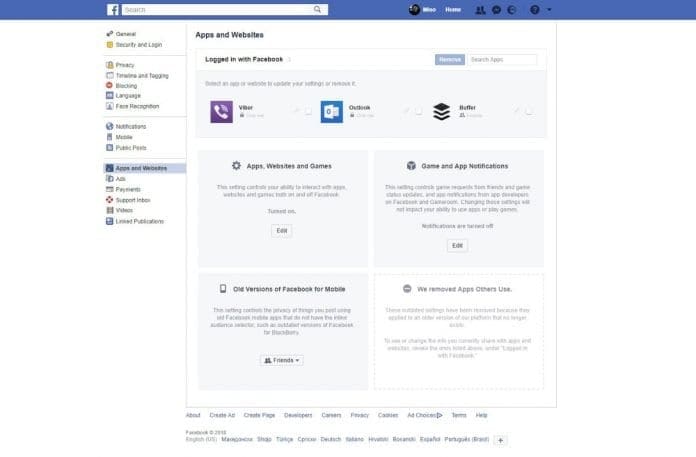Click Edit under Apps, Websites and Games
Image resolution: width=696 pixels, height=457 pixels.
(282, 231)
